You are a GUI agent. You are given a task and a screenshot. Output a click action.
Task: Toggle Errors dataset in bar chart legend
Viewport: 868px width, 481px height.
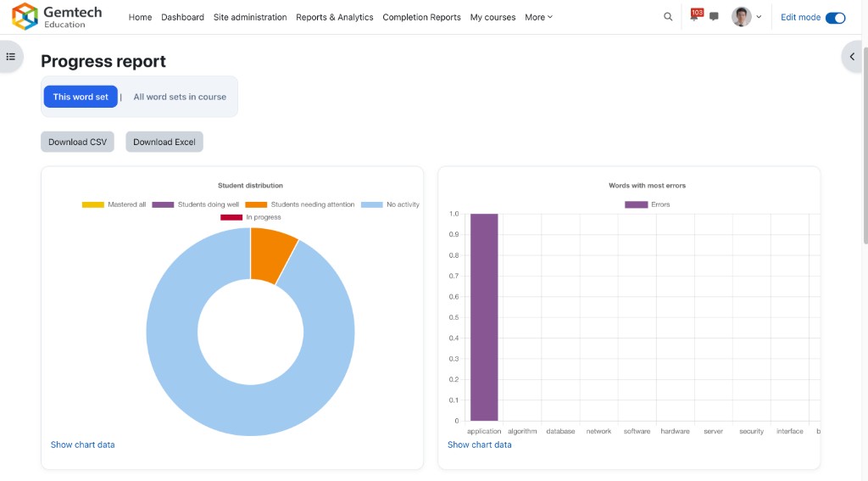click(648, 204)
